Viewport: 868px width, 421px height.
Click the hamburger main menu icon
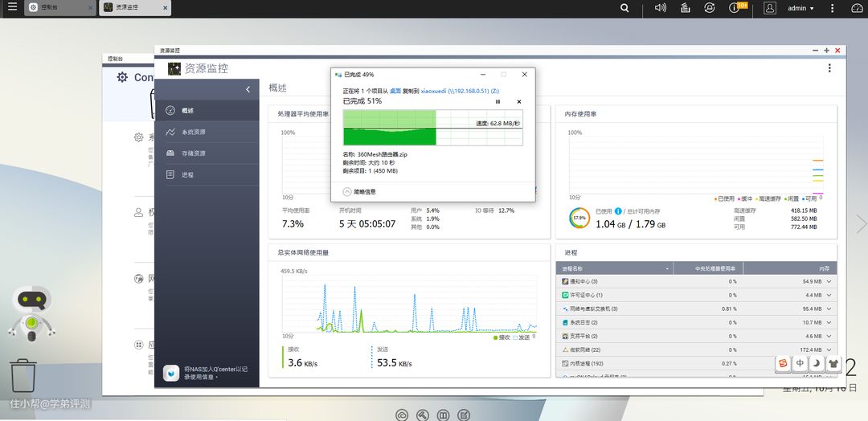9,8
